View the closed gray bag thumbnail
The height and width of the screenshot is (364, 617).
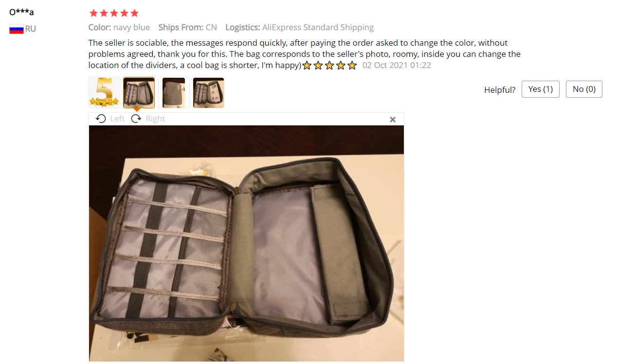pyautogui.click(x=174, y=92)
